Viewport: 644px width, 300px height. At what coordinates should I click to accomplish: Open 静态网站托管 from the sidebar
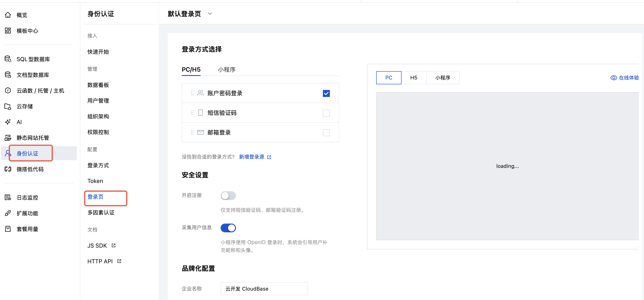click(x=8, y=138)
